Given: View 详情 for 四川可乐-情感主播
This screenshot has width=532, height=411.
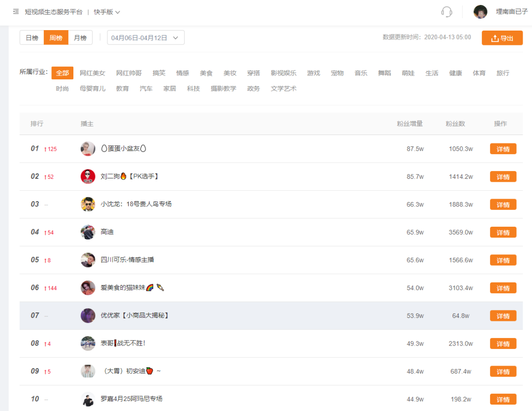Looking at the screenshot, I should tap(503, 260).
